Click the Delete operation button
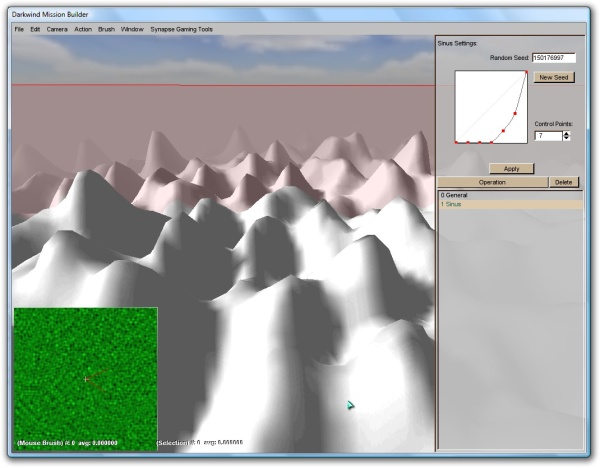This screenshot has width=600, height=468. pyautogui.click(x=564, y=183)
